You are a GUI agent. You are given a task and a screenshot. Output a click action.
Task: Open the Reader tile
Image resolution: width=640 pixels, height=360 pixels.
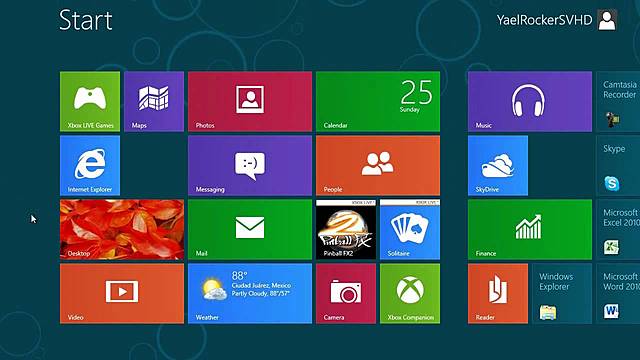coord(498,293)
